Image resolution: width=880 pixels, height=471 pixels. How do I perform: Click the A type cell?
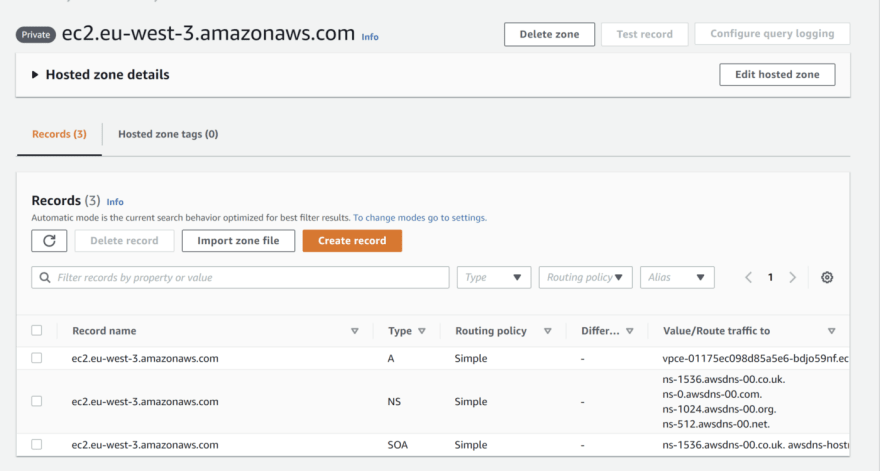tap(391, 358)
